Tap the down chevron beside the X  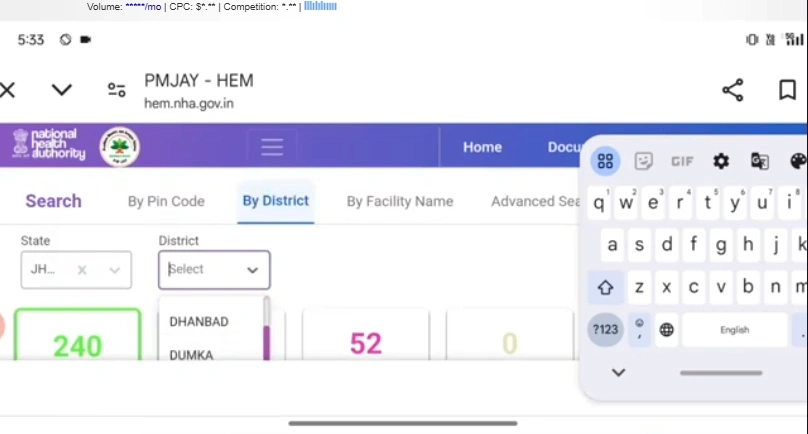[61, 90]
